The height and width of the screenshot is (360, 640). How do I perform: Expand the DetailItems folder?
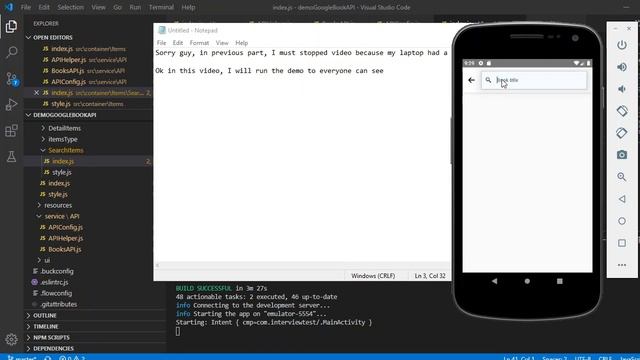click(x=64, y=128)
